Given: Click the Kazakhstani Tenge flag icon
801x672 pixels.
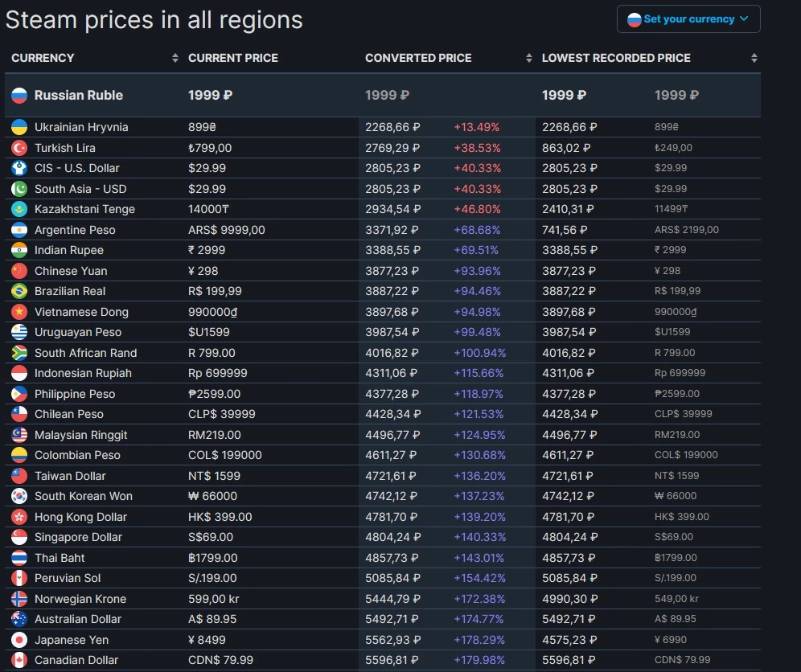Looking at the screenshot, I should coord(19,209).
